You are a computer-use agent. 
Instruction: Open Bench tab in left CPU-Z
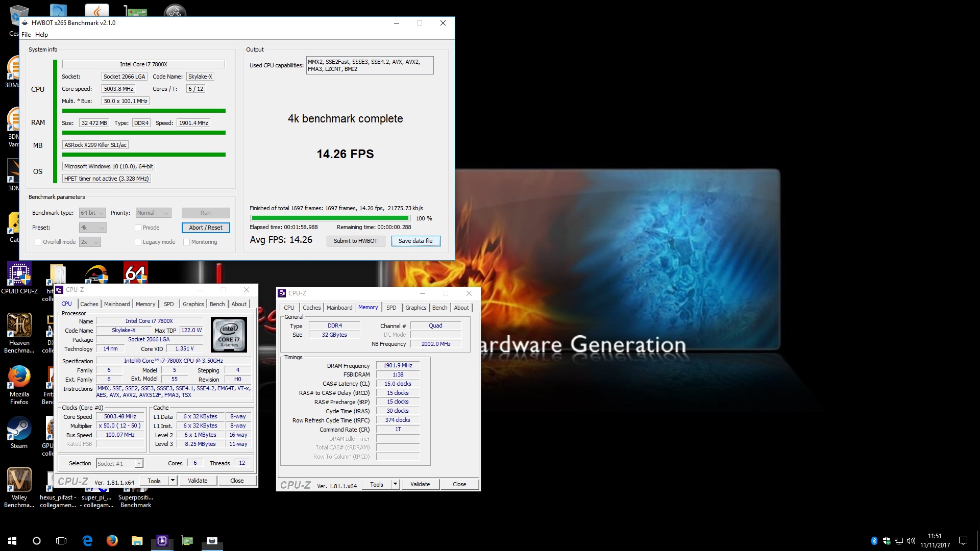[x=217, y=304]
